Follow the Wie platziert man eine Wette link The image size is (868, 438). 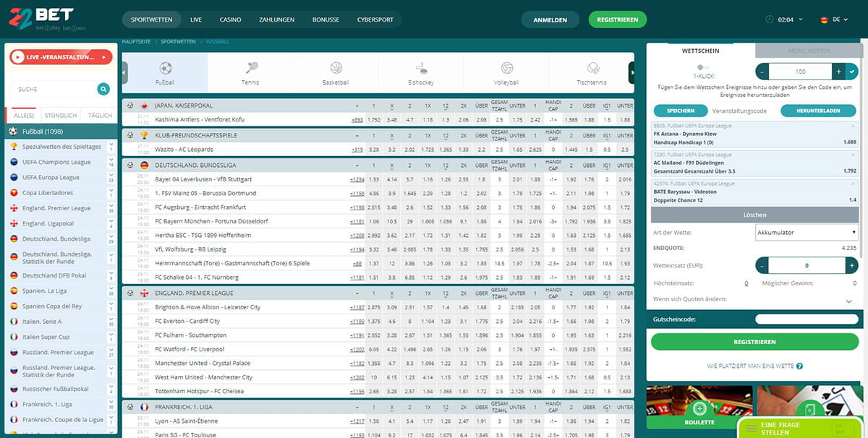click(749, 366)
